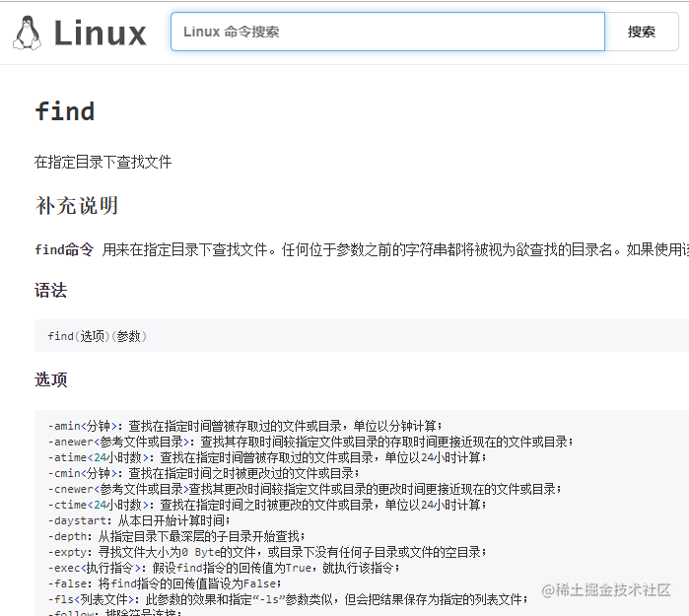Focus the Linux 命令搜索 input field
The height and width of the screenshot is (616, 689).
click(x=387, y=32)
